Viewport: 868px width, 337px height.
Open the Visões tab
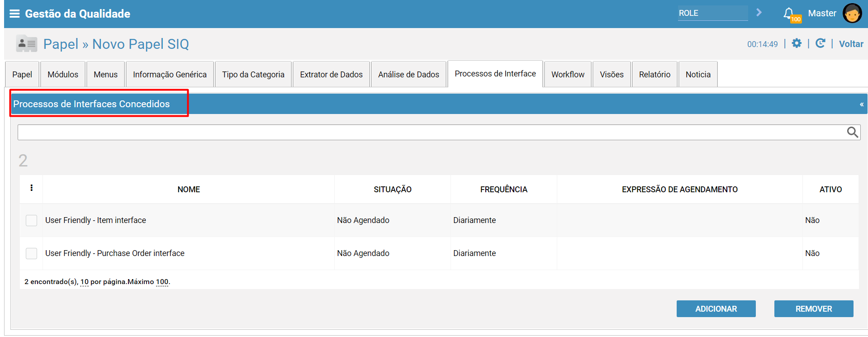pos(612,74)
